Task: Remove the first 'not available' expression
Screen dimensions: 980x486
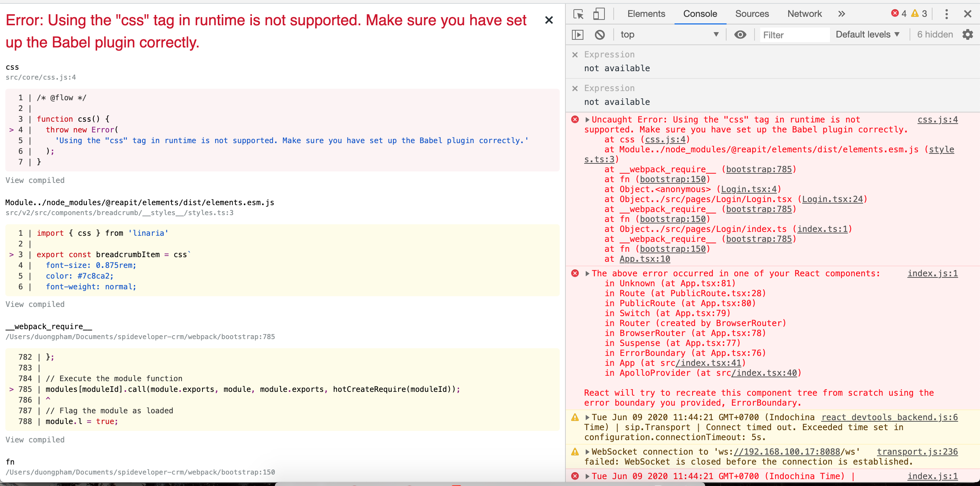Action: (575, 55)
